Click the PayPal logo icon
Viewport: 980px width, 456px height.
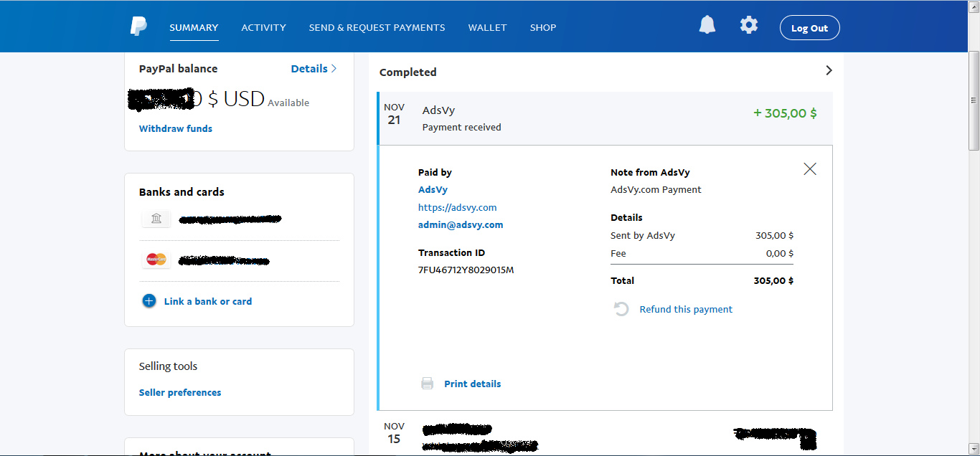138,27
